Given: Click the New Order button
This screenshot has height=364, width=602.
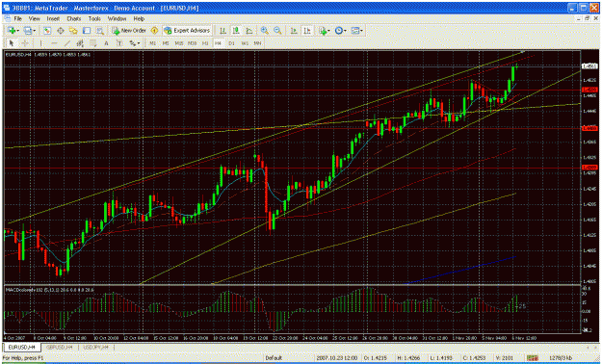Looking at the screenshot, I should 129,31.
